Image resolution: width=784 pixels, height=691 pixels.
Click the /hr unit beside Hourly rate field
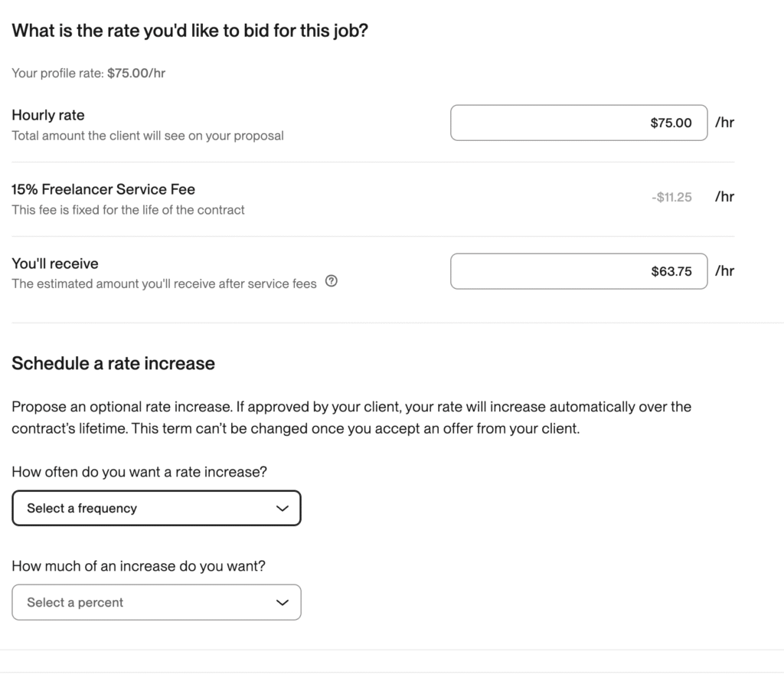pos(724,123)
